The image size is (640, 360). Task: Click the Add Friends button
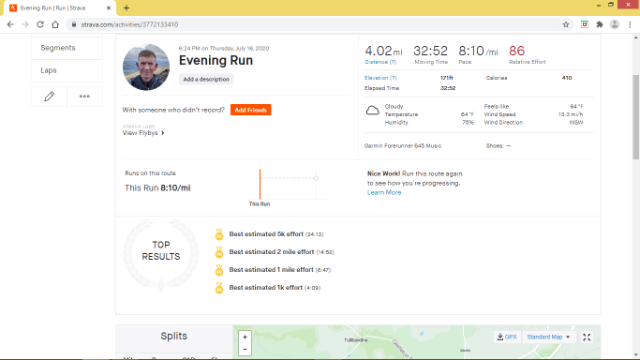(x=251, y=110)
